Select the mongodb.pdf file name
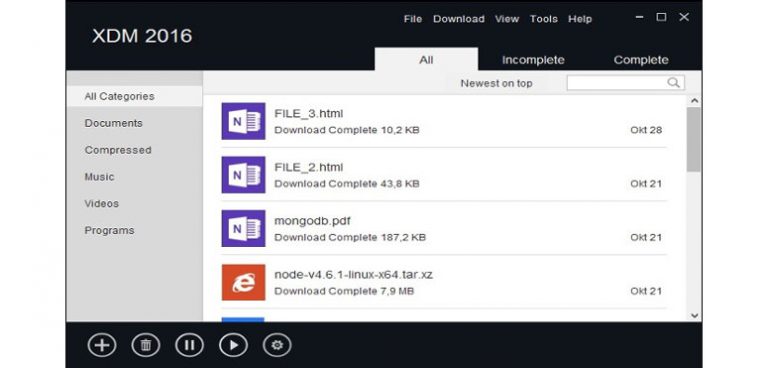This screenshot has height=368, width=768. click(x=312, y=221)
